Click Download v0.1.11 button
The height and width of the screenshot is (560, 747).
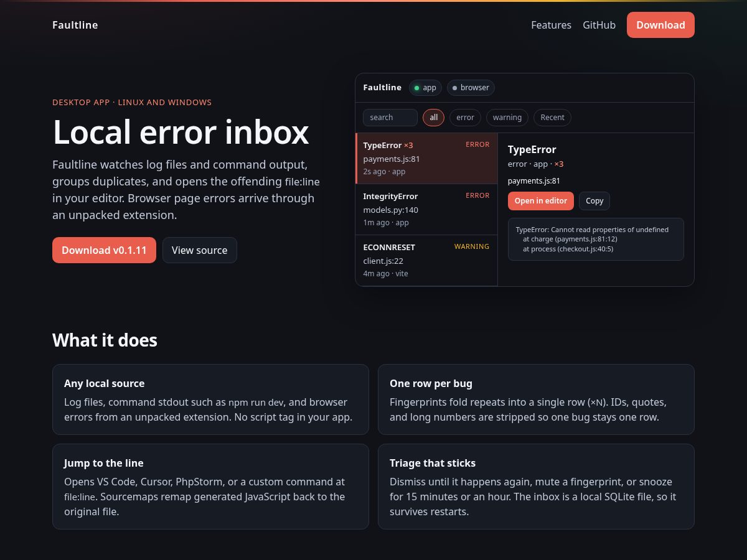[x=104, y=250]
